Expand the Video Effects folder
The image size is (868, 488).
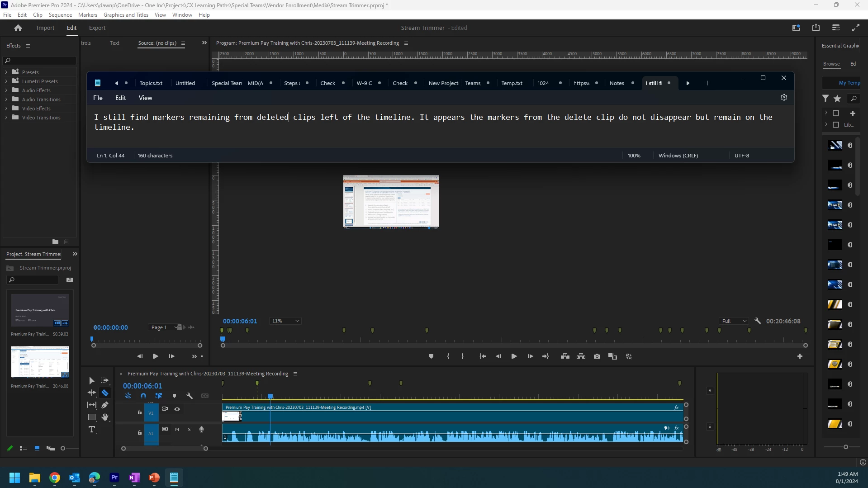[6, 109]
